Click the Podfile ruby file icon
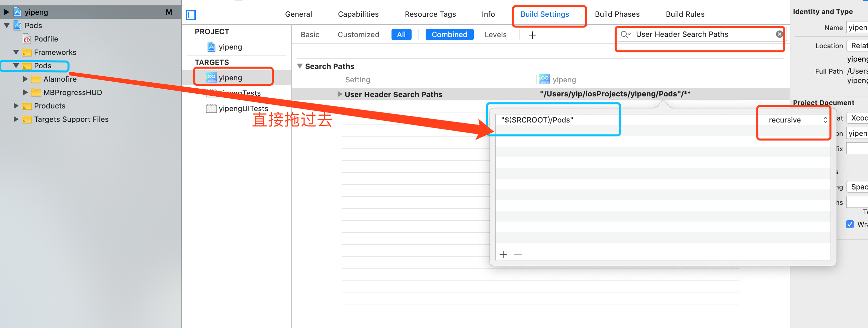Screen dimensions: 868x328 27,39
